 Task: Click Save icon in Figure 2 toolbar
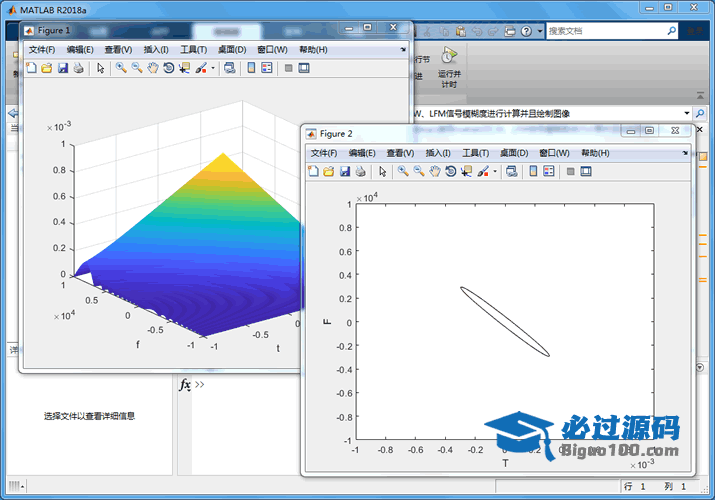pos(345,171)
